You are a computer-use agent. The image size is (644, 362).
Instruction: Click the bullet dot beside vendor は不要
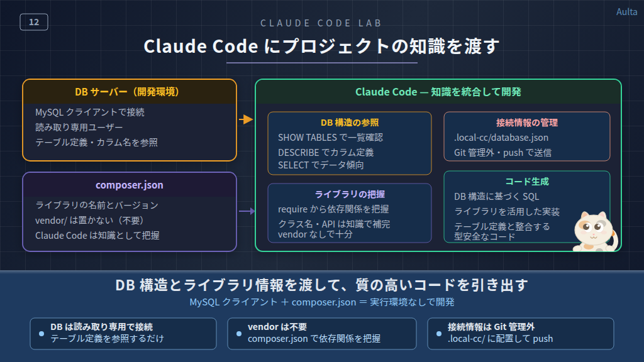[239, 333]
